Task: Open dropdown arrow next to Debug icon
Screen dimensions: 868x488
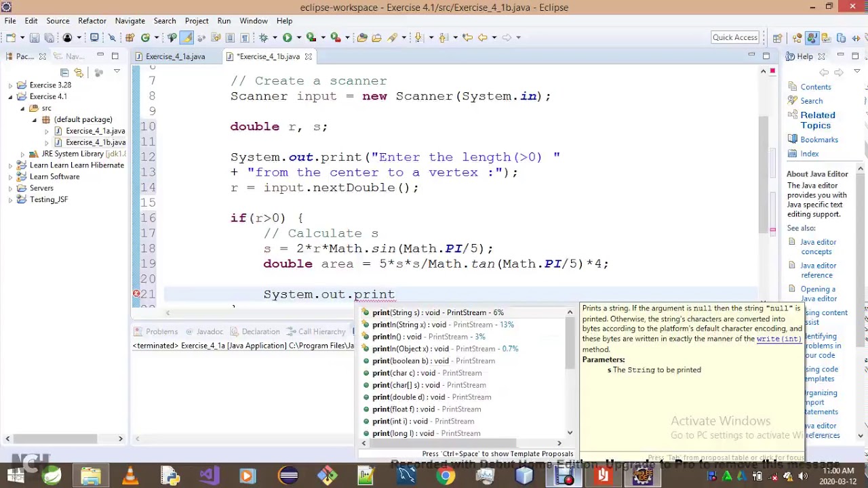Action: pos(274,37)
